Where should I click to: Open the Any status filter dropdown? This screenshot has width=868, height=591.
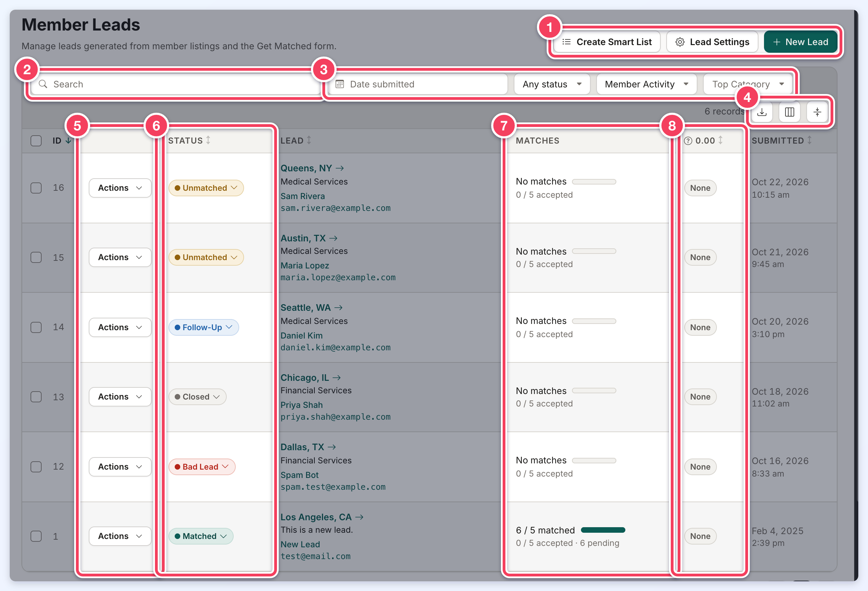click(552, 84)
